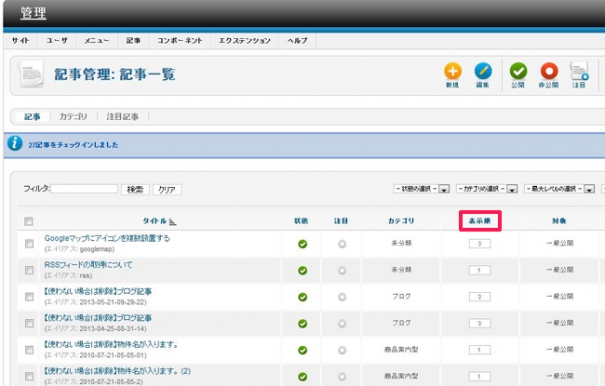Click the green 公開 (Publish) icon
The height and width of the screenshot is (386, 605).
(518, 72)
